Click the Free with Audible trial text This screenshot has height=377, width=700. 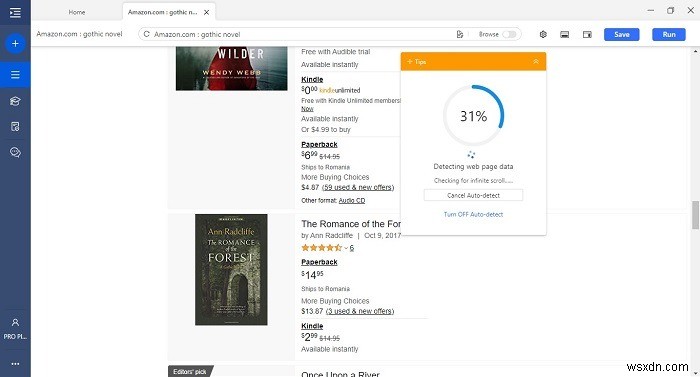point(336,52)
